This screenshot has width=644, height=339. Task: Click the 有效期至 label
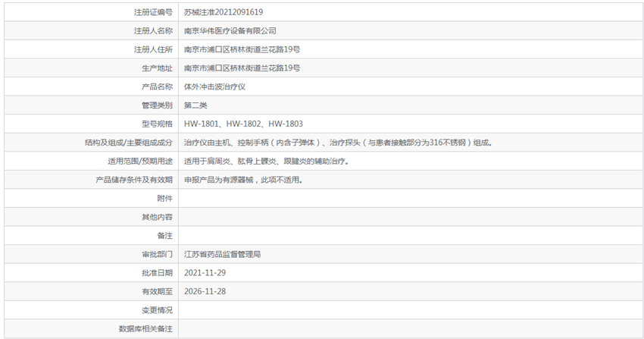coord(158,292)
